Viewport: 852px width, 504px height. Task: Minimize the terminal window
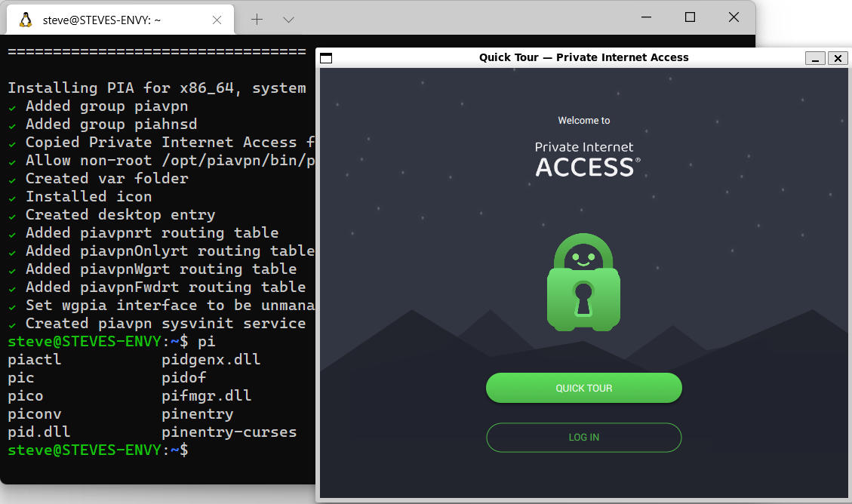(646, 17)
